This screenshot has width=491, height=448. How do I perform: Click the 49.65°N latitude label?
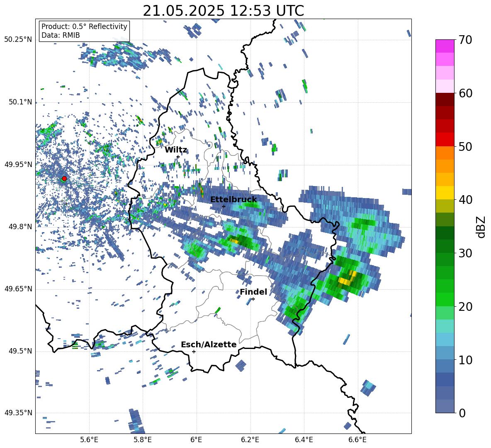18,288
